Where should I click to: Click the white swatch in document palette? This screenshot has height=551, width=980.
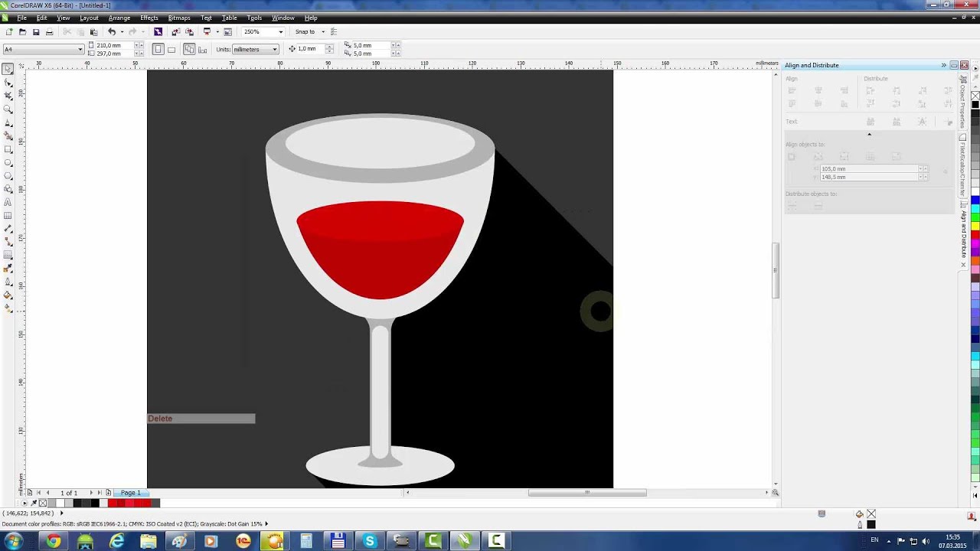[x=60, y=504]
